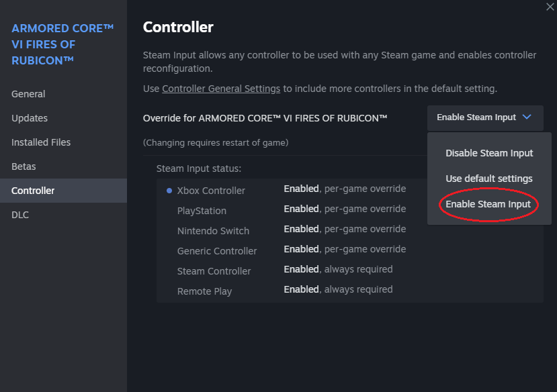Open Controller General Settings link
This screenshot has height=392, width=557.
[x=221, y=89]
